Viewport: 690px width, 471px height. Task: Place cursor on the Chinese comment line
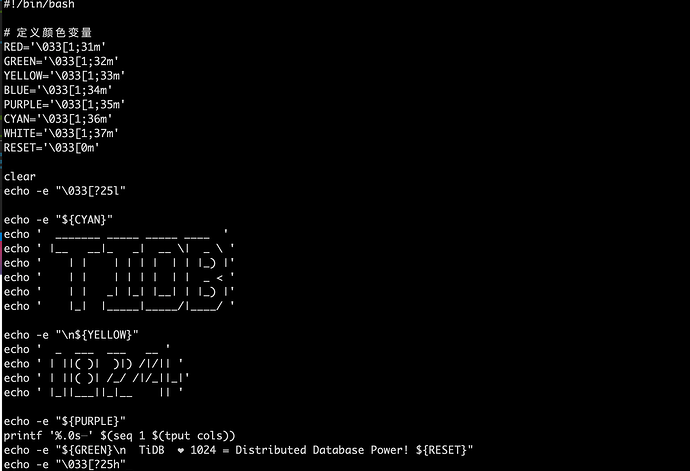click(x=48, y=33)
